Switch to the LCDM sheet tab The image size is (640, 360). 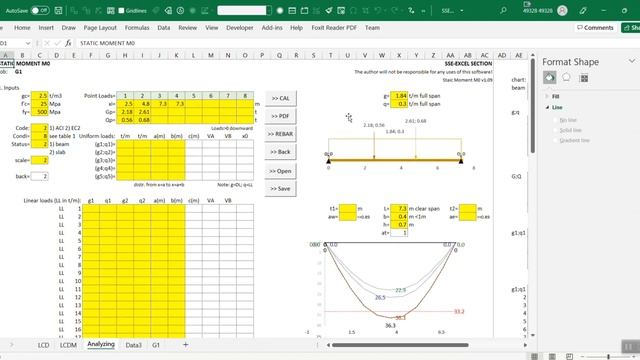tap(68, 345)
